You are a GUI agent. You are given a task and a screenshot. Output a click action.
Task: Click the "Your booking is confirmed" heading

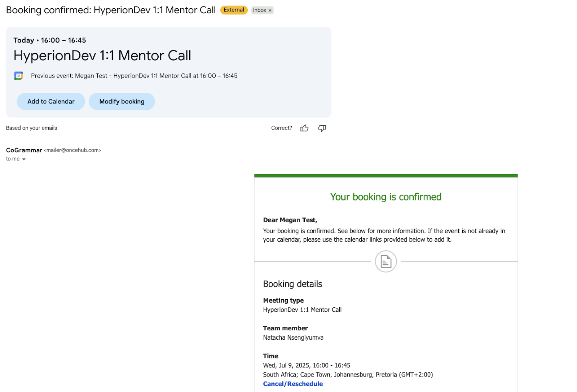click(386, 197)
